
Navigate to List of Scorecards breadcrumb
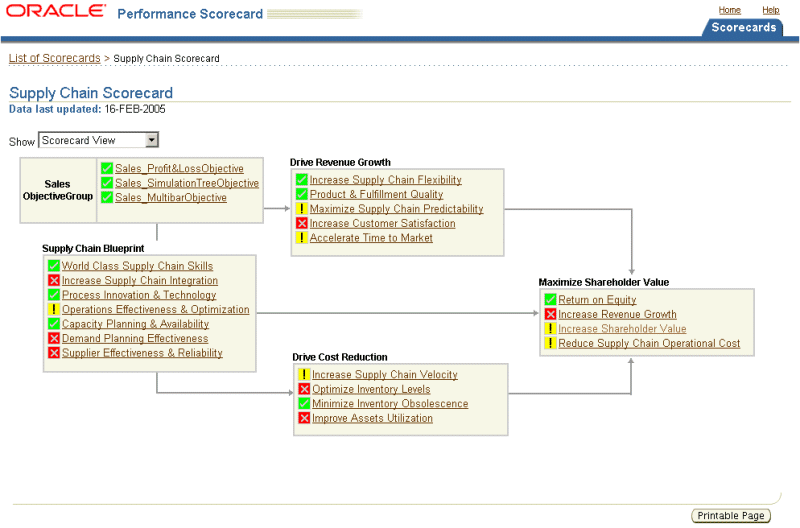[x=55, y=58]
